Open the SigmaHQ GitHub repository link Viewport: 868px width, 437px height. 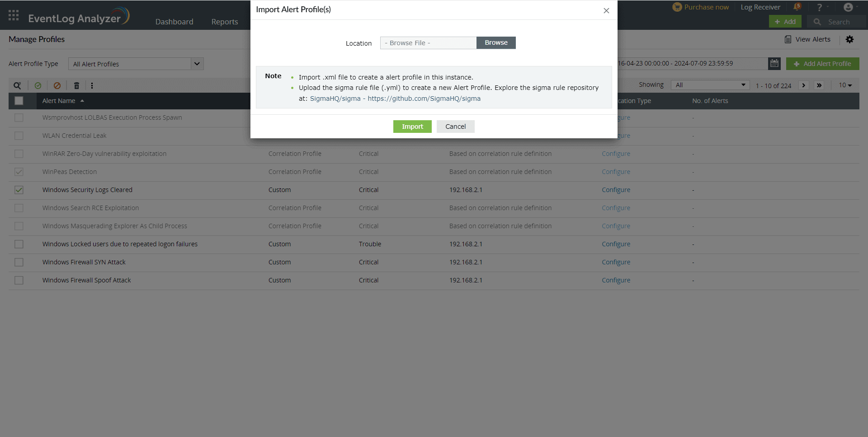(424, 99)
